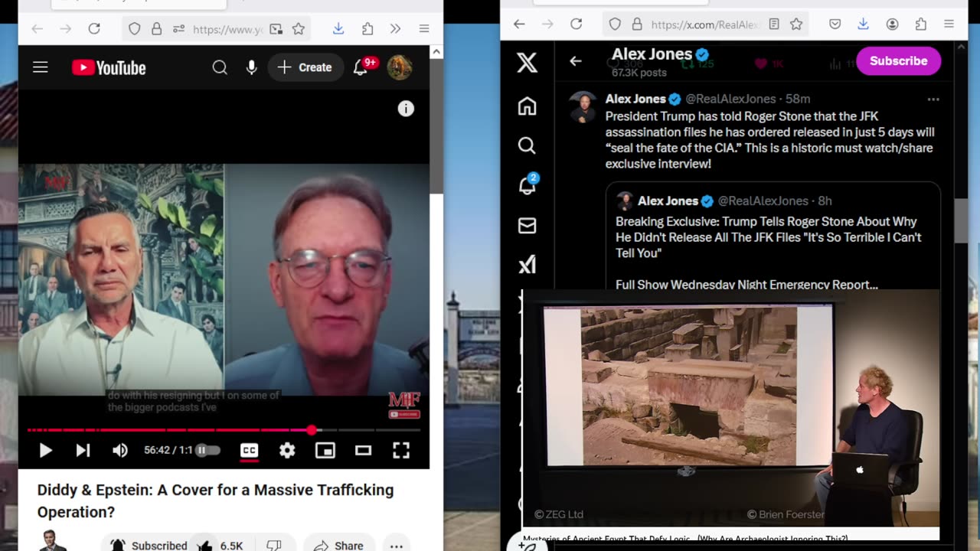980x551 pixels.
Task: Open Grok in X sidebar
Action: [527, 265]
